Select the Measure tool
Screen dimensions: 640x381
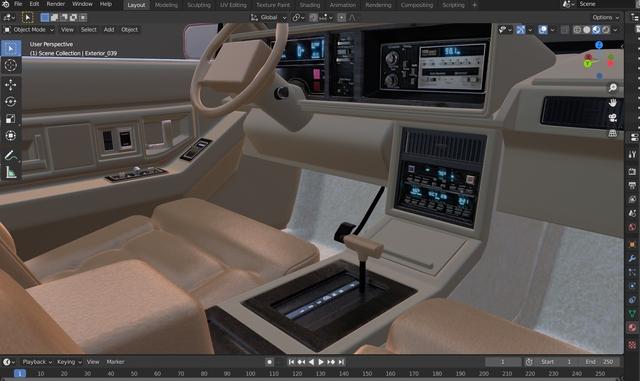(11, 172)
